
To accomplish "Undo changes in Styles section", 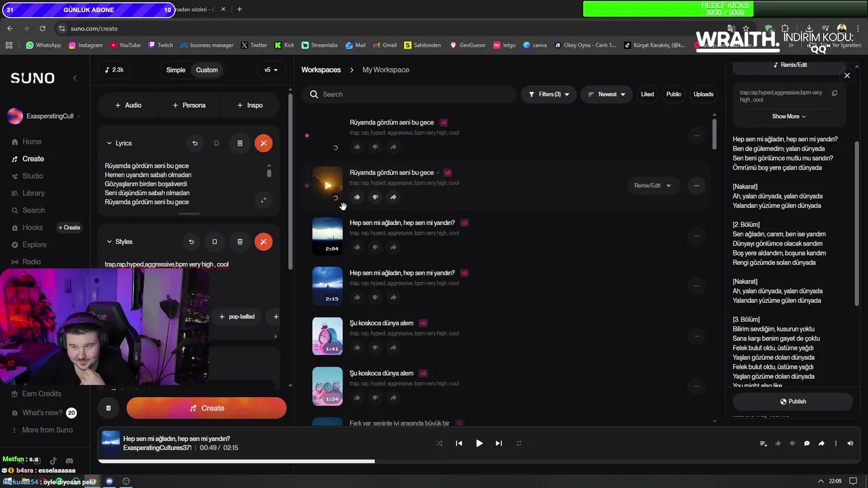I will coord(191,242).
